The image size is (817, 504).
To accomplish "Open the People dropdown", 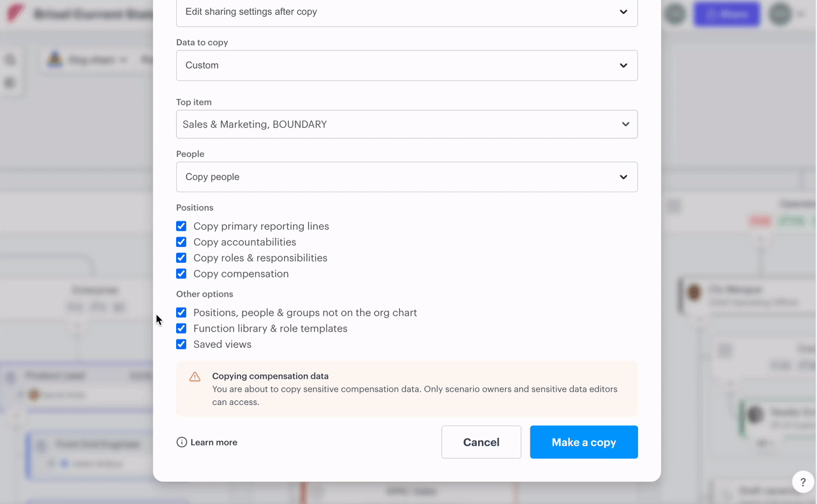I will 407,177.
